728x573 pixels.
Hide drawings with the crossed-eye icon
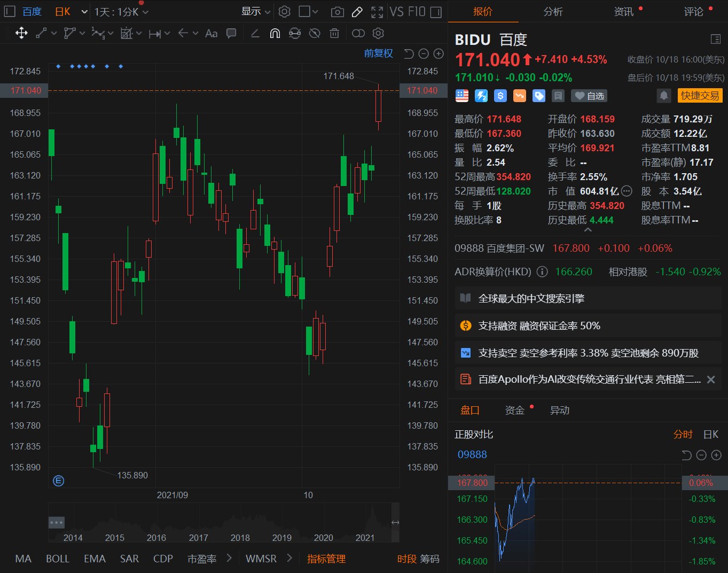315,33
